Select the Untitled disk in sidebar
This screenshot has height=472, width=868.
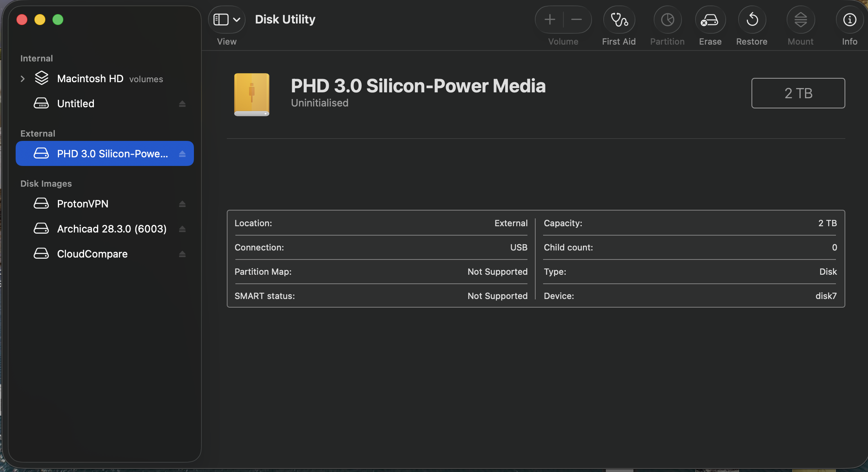pos(75,104)
